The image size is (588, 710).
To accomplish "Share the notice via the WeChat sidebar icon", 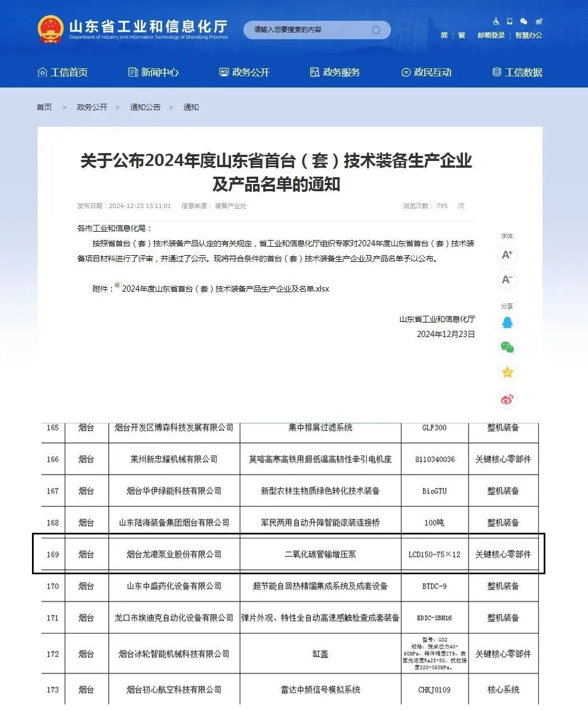I will [x=507, y=348].
